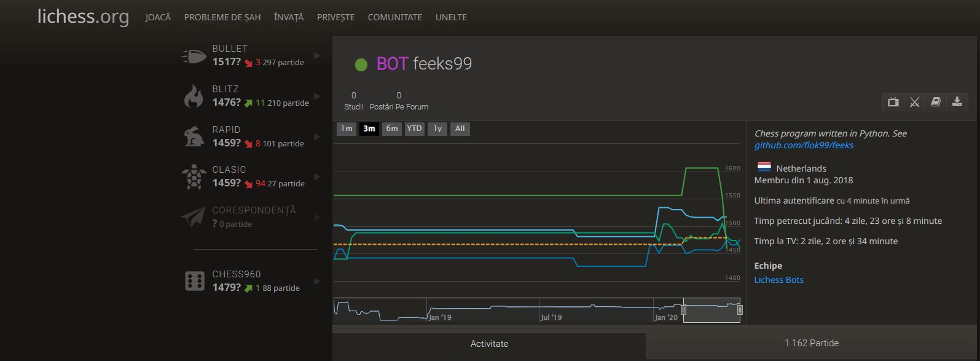Click the Membru din 1 aug. 2018 text

tap(804, 180)
